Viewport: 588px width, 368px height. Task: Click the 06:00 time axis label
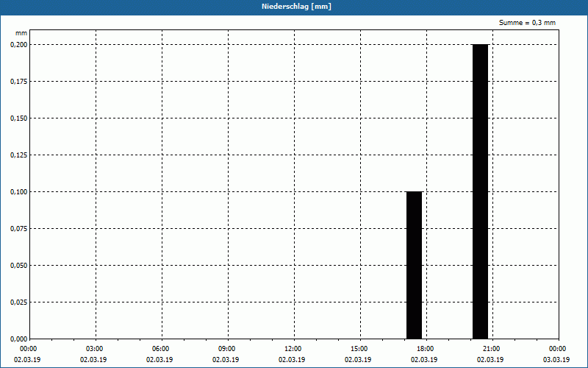tap(162, 349)
